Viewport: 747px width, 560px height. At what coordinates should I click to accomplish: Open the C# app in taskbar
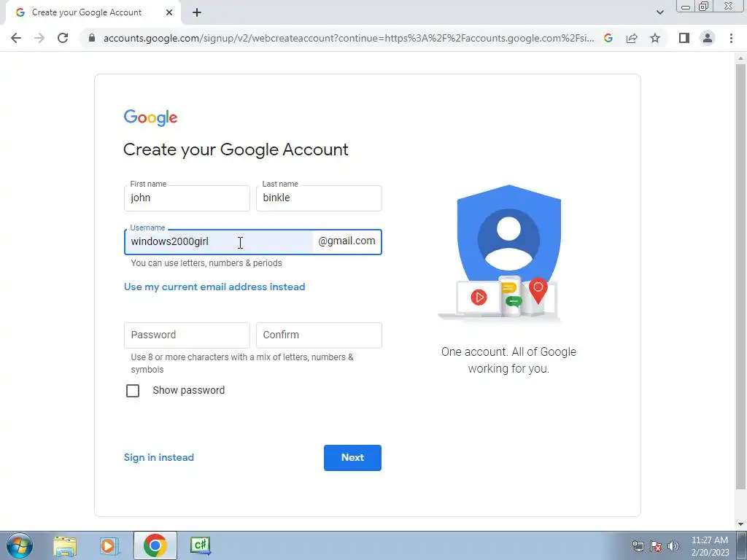(201, 545)
